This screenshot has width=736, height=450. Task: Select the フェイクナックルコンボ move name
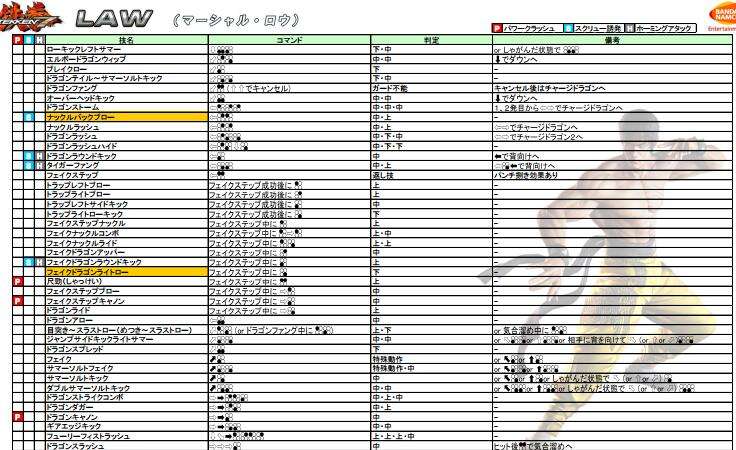pyautogui.click(x=83, y=233)
